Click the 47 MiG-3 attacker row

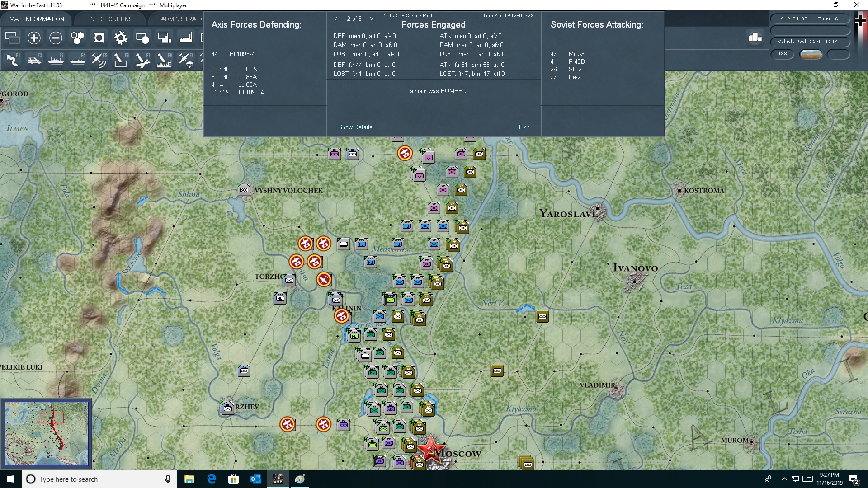click(568, 54)
